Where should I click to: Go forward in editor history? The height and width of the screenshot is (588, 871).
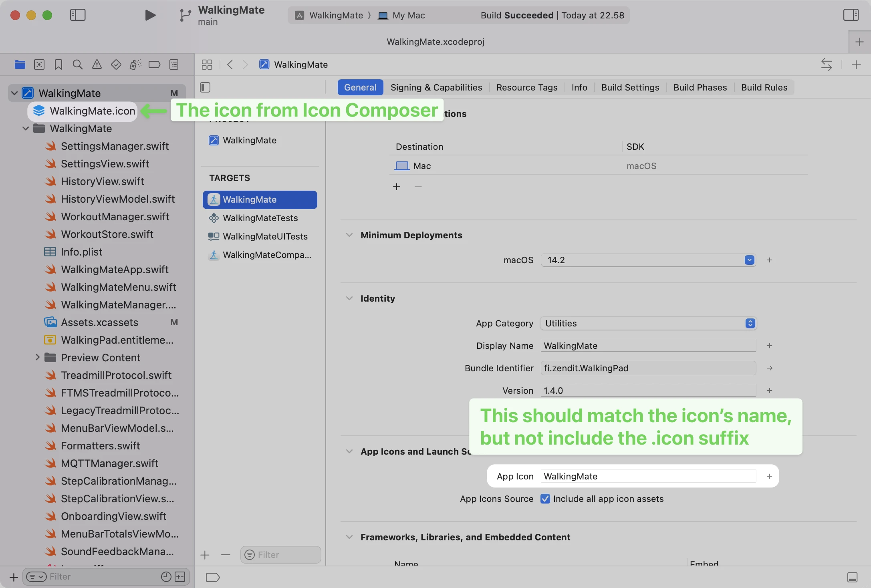[x=245, y=64]
